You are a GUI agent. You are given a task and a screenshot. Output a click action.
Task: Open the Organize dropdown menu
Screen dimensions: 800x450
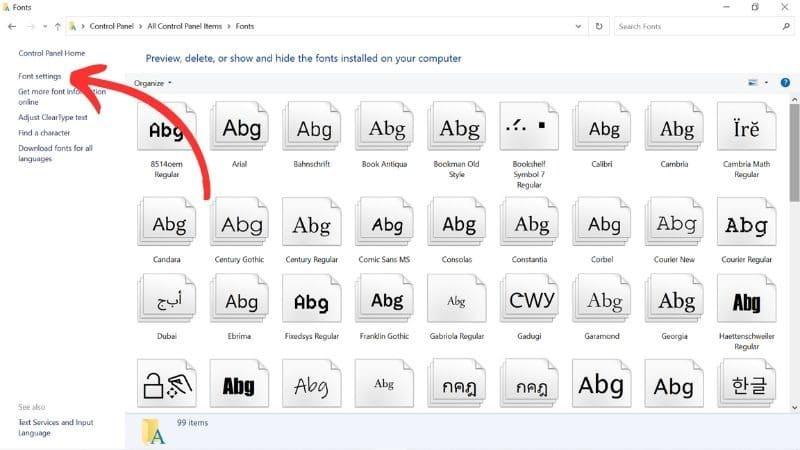153,83
